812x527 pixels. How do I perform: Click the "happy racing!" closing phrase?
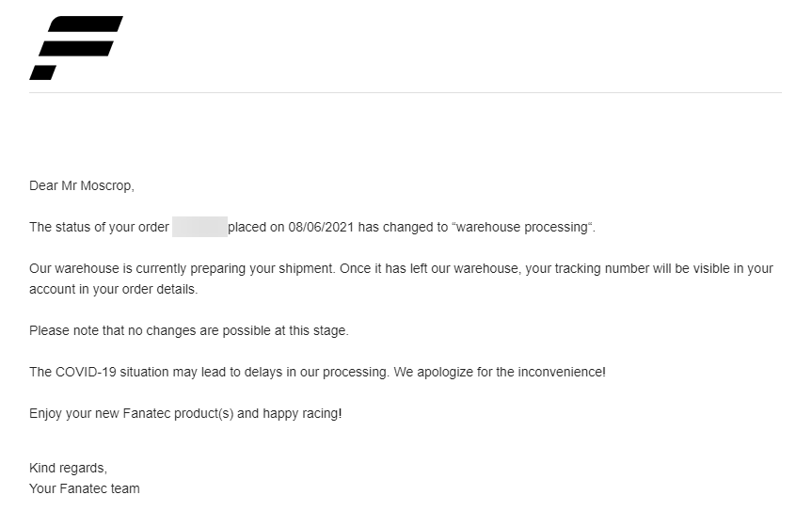click(x=302, y=413)
